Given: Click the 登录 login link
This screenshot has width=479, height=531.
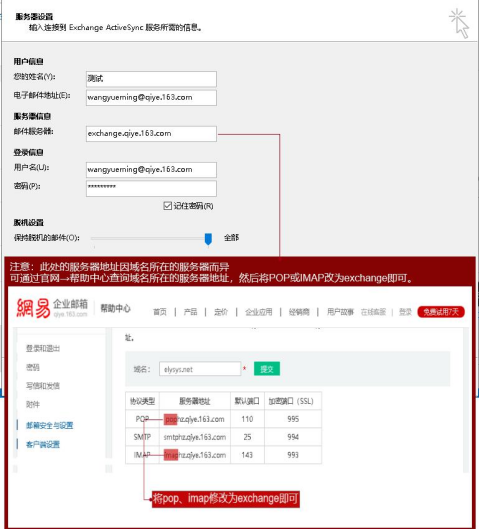Looking at the screenshot, I should click(x=405, y=312).
